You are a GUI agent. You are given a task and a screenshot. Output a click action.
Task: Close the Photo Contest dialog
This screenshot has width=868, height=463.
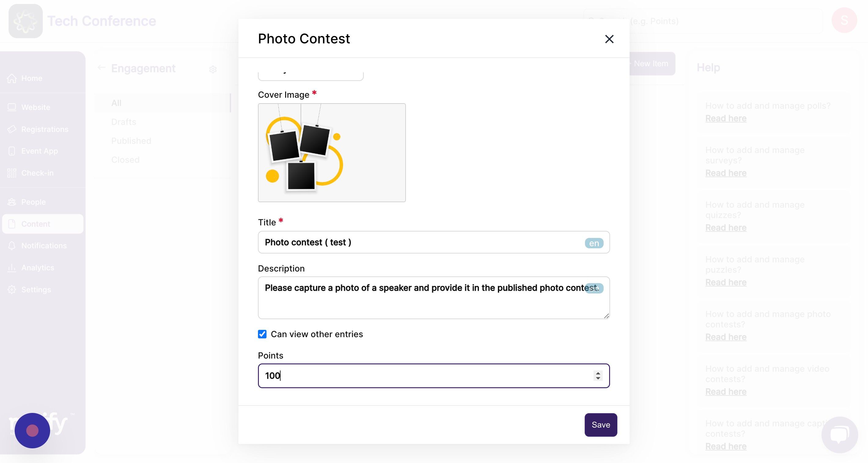(609, 39)
